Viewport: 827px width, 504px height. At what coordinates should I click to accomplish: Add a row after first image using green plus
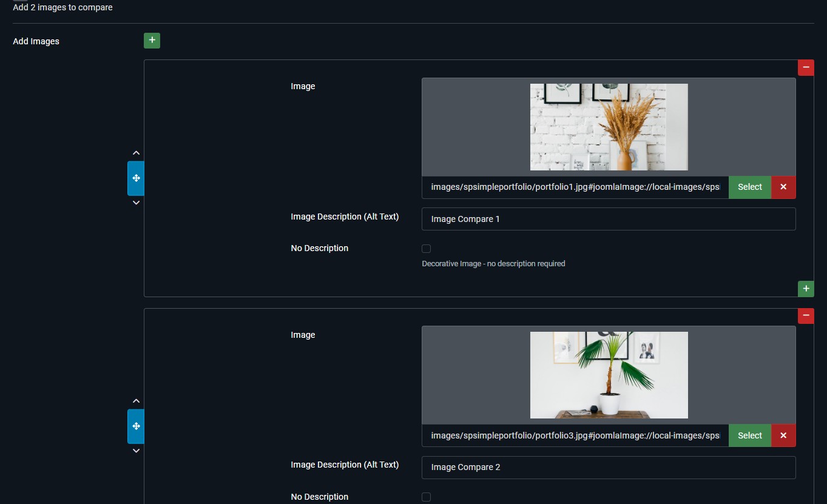point(806,289)
